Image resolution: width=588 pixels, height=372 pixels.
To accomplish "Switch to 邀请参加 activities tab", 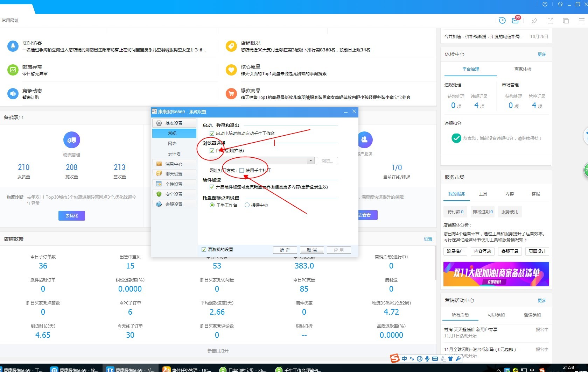I will [x=532, y=315].
